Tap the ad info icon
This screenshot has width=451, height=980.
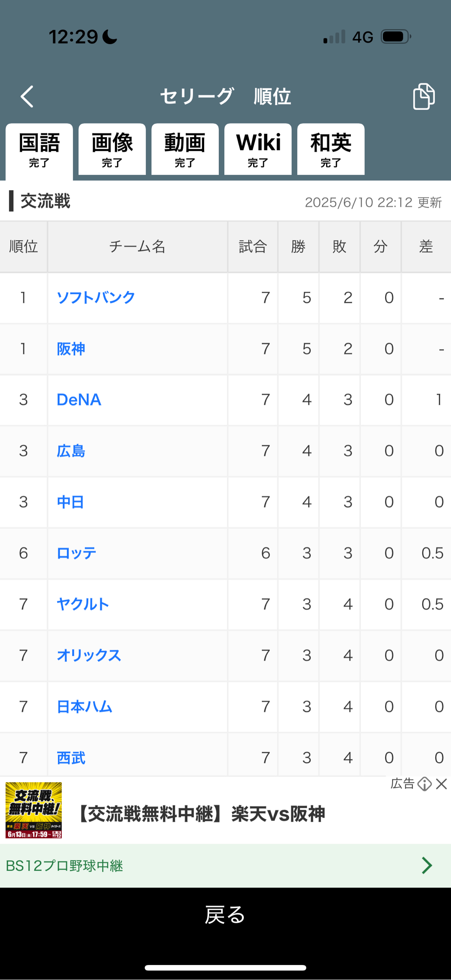pos(424,784)
